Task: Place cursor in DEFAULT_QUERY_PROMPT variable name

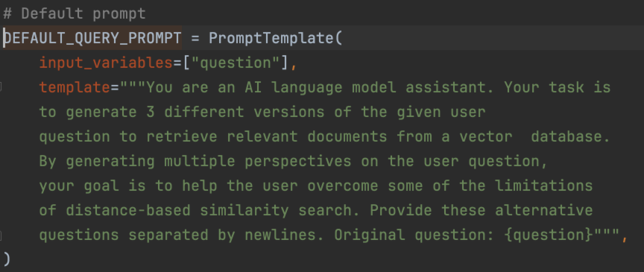Action: [x=92, y=38]
